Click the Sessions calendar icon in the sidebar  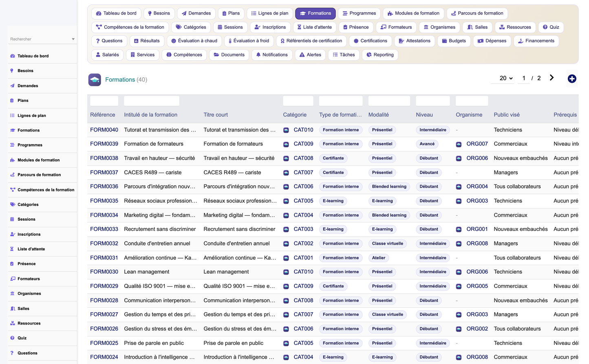(x=12, y=219)
